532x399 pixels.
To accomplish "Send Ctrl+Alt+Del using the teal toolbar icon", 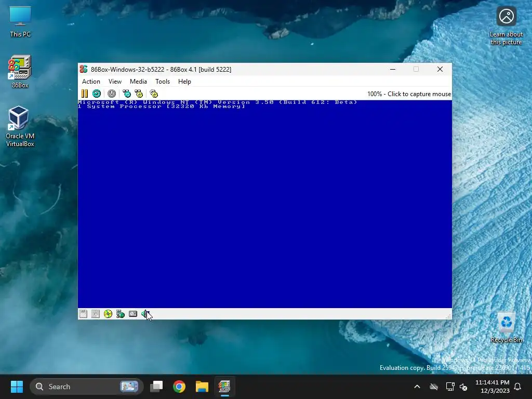I will coord(127,94).
